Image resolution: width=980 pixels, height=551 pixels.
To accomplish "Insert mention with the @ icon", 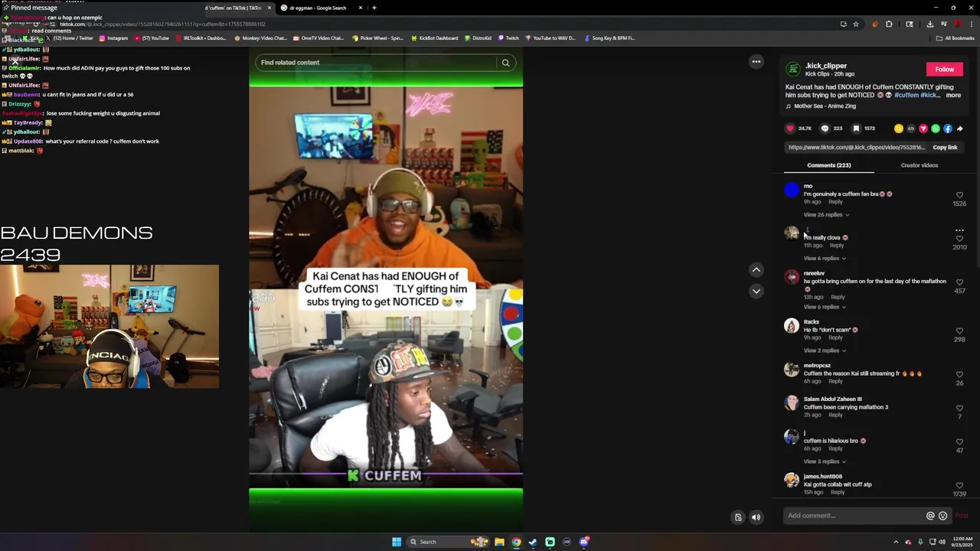I will point(930,516).
